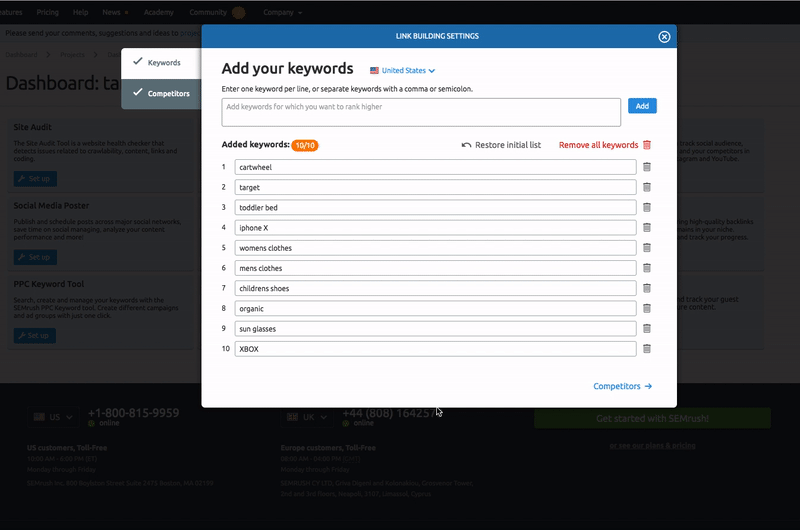Image resolution: width=800 pixels, height=530 pixels.
Task: Edit the target keyword field
Action: click(x=435, y=187)
